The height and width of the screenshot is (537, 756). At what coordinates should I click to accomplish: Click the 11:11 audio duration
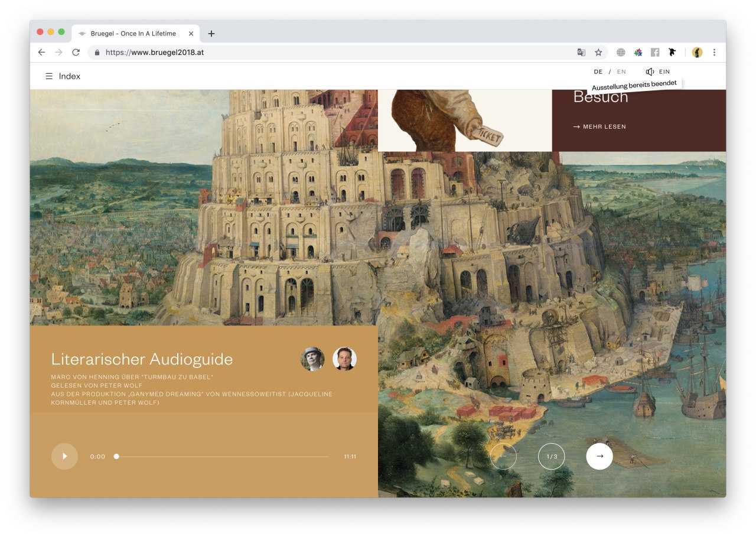(350, 456)
